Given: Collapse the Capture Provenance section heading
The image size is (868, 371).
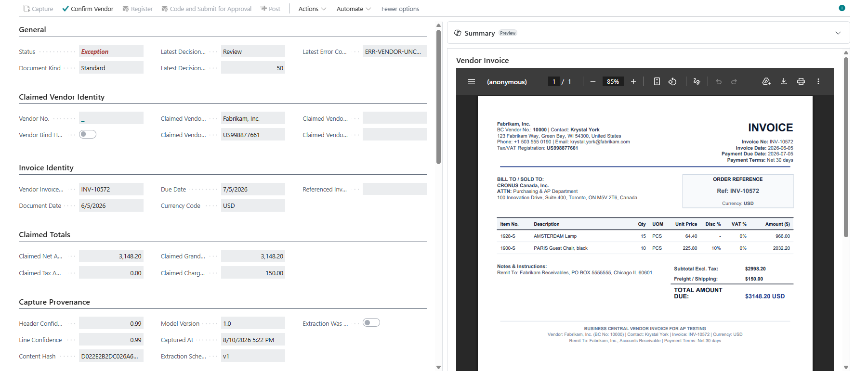Looking at the screenshot, I should click(54, 302).
